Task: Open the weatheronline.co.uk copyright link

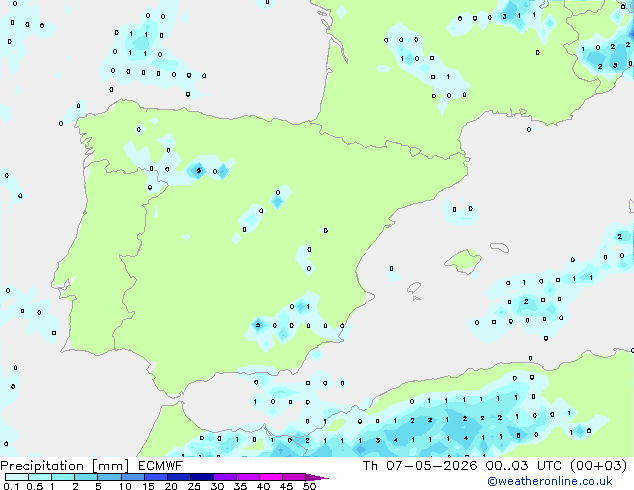Action: 550,481
